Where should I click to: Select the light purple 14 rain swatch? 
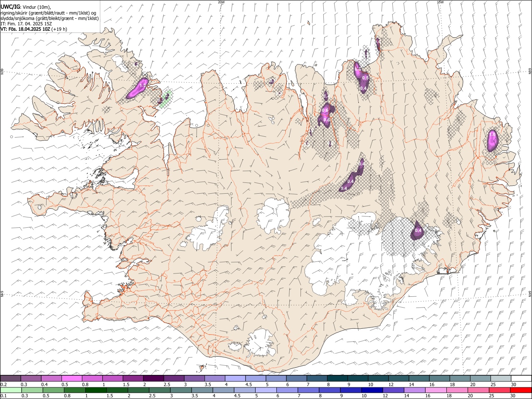(x=414, y=390)
